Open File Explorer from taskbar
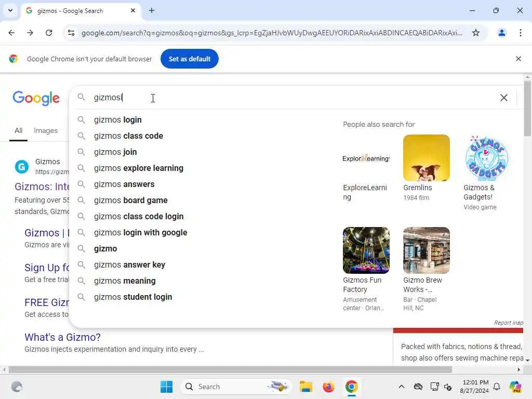 click(x=305, y=387)
